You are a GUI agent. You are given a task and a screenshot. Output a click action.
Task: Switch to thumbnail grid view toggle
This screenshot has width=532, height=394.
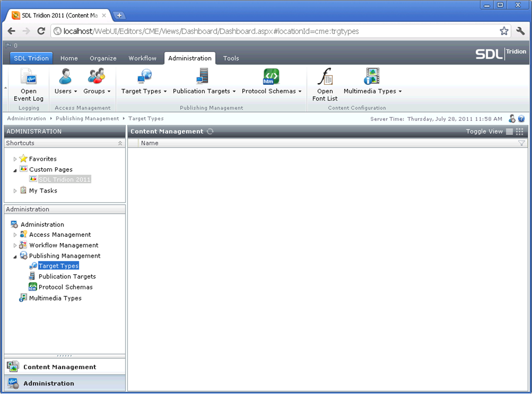click(x=520, y=132)
